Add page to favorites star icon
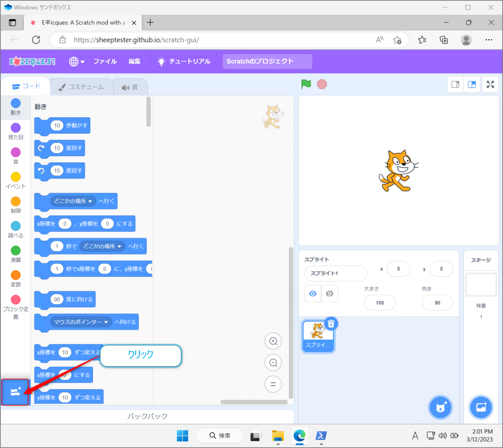 (397, 40)
